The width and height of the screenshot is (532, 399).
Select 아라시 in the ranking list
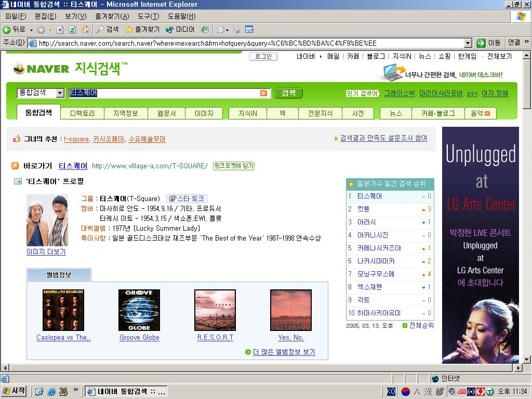tap(366, 222)
